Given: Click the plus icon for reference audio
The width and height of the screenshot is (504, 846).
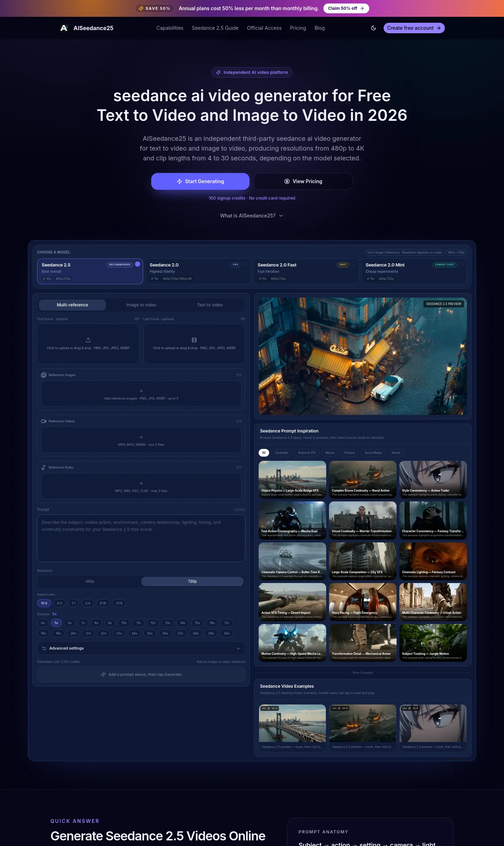Looking at the screenshot, I should tap(141, 483).
